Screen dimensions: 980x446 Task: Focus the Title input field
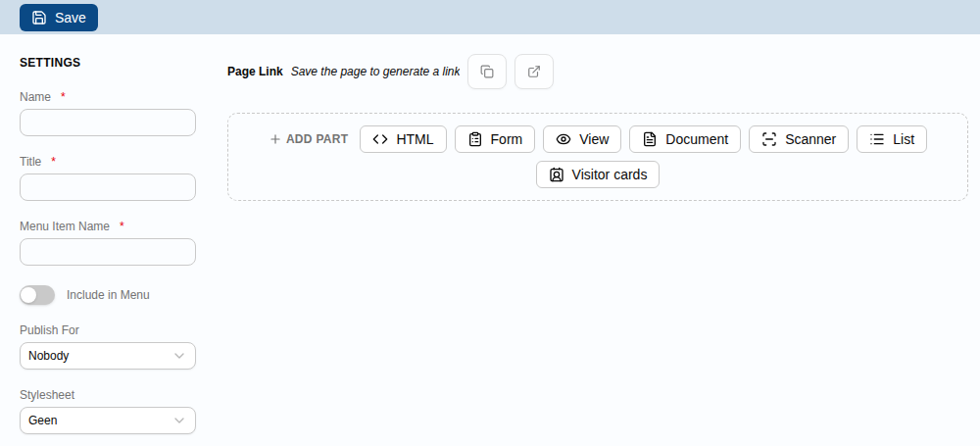click(x=108, y=187)
